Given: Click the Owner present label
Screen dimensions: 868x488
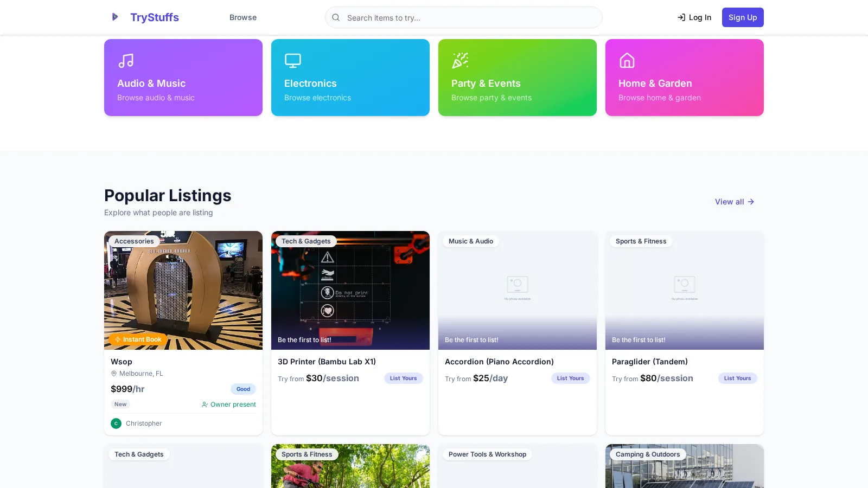Looking at the screenshot, I should pyautogui.click(x=233, y=404).
